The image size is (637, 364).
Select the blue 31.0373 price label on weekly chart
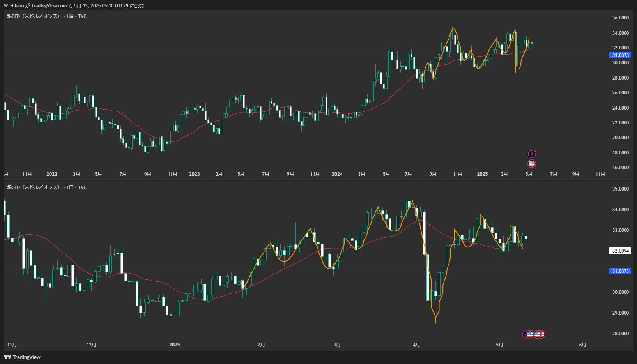tap(620, 55)
